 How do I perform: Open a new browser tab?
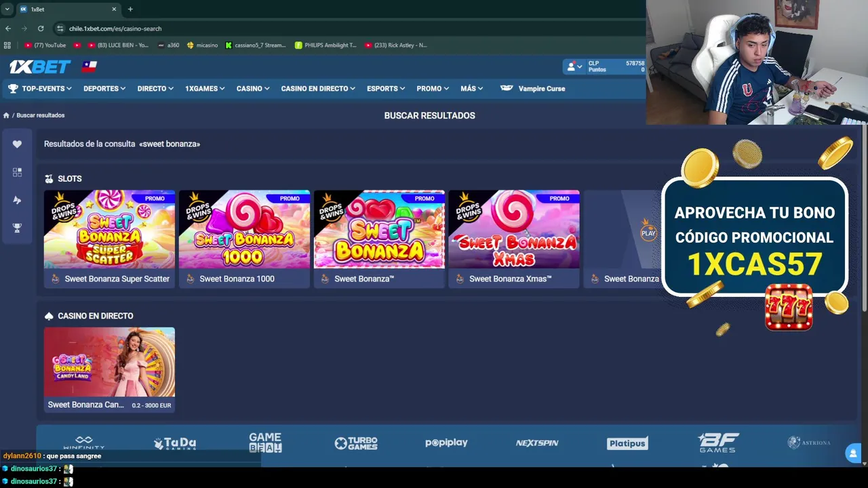130,9
